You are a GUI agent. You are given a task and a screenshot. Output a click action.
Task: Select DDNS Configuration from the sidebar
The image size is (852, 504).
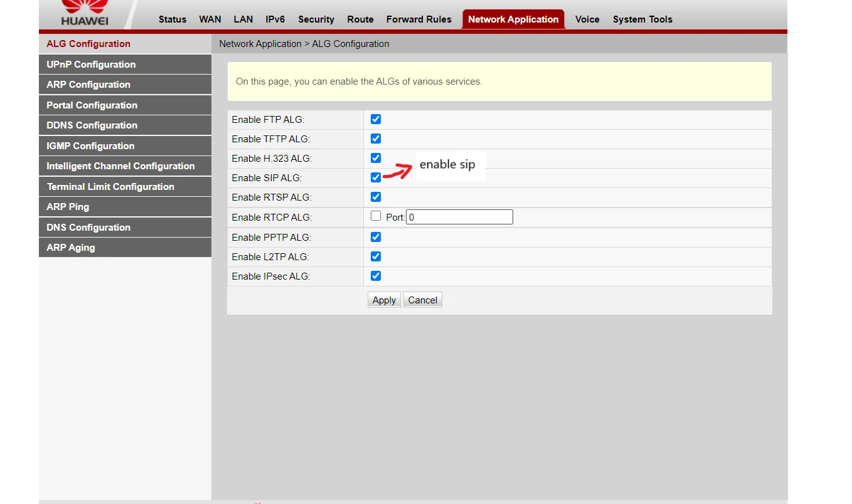(x=92, y=125)
